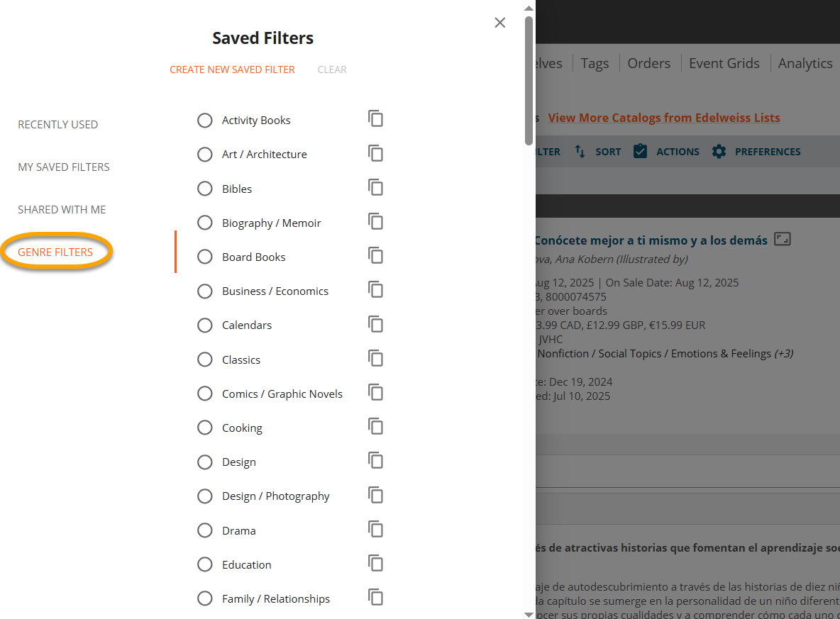The width and height of the screenshot is (840, 619).
Task: Select the Calendars radio button
Action: click(204, 325)
